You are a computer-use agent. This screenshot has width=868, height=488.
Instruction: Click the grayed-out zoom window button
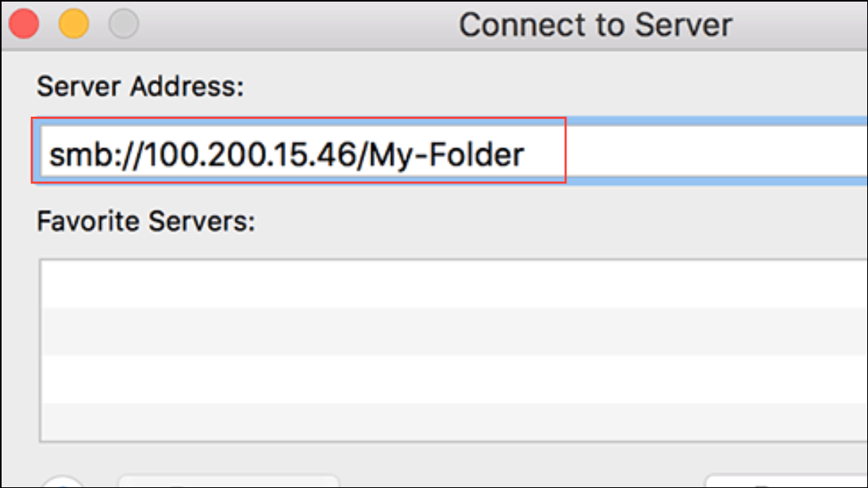click(x=124, y=25)
